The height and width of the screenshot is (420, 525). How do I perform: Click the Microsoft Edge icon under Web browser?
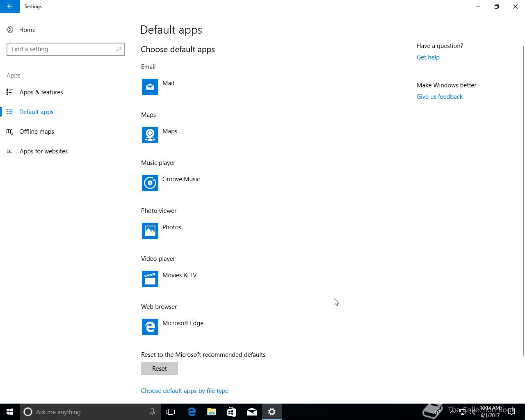tap(150, 327)
